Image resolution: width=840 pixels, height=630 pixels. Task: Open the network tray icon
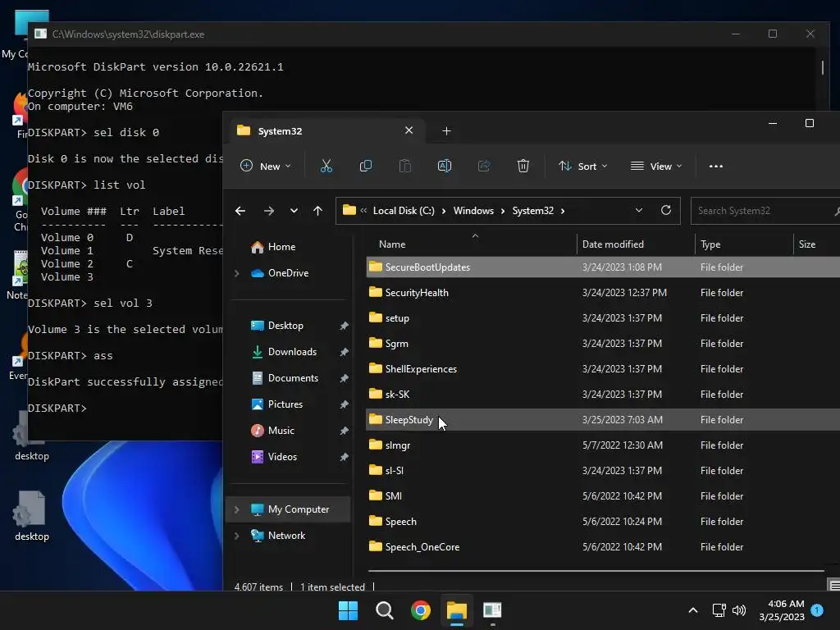[x=719, y=610]
